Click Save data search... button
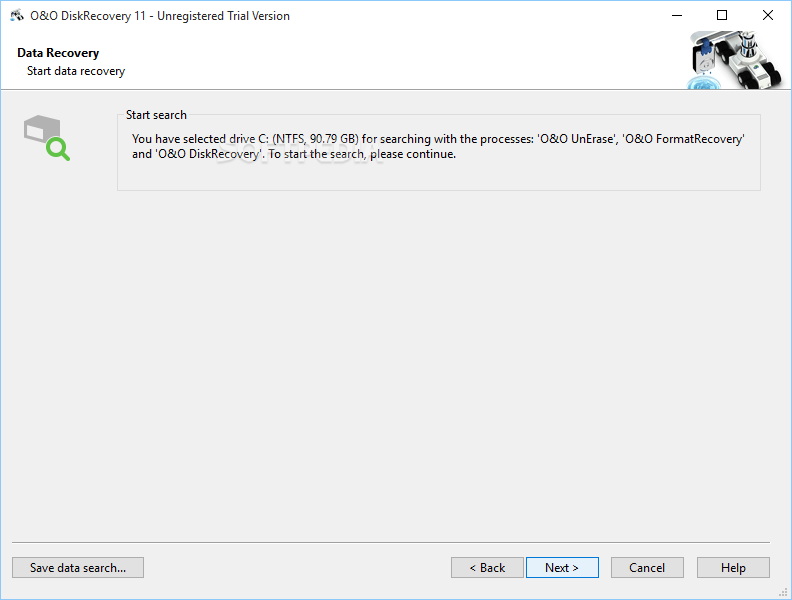 pyautogui.click(x=78, y=568)
